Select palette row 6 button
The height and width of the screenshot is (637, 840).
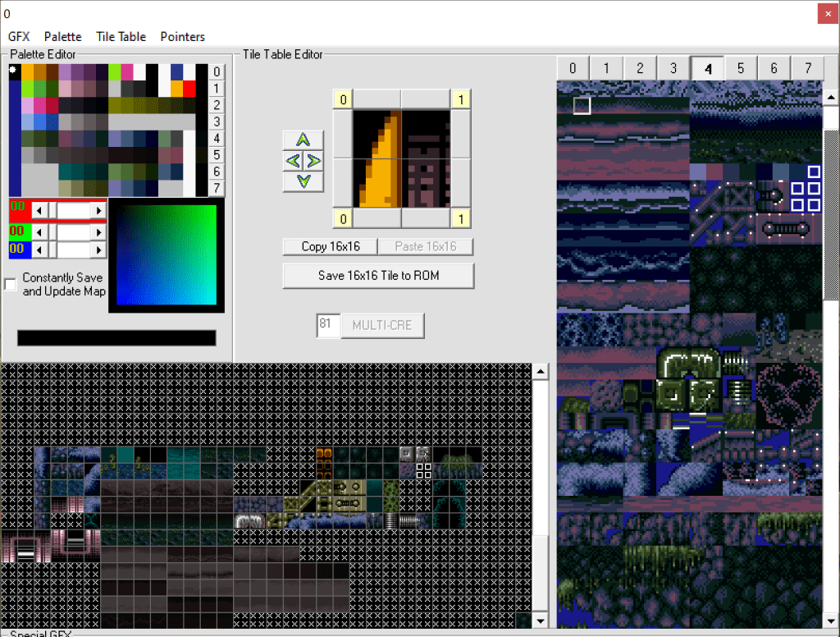(217, 172)
